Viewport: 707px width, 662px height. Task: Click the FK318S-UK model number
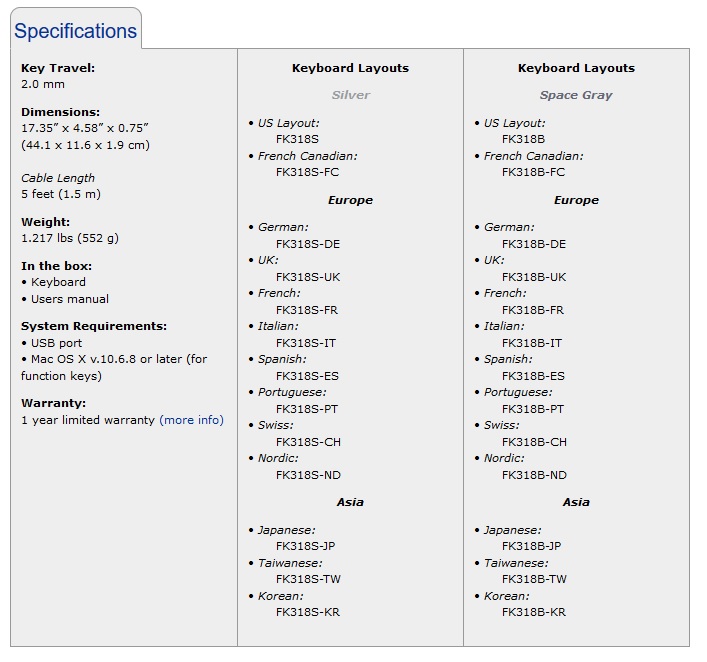point(307,277)
